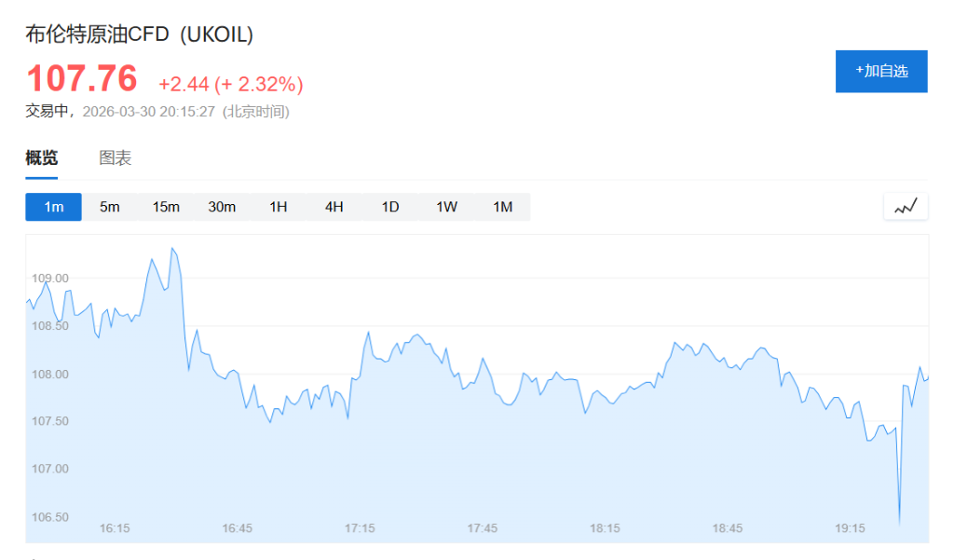Set chart interval to 30m
The height and width of the screenshot is (560, 954).
222,207
